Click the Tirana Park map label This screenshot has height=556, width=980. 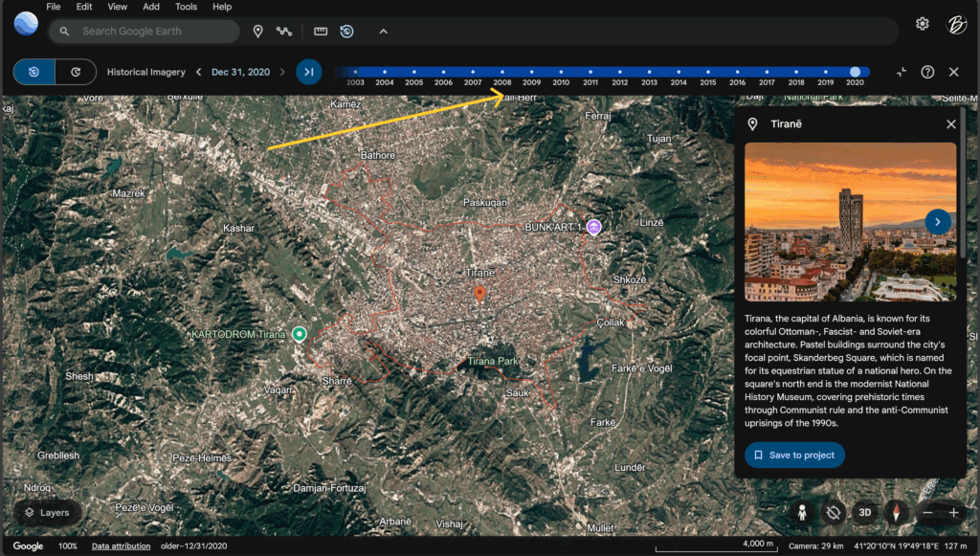(493, 361)
